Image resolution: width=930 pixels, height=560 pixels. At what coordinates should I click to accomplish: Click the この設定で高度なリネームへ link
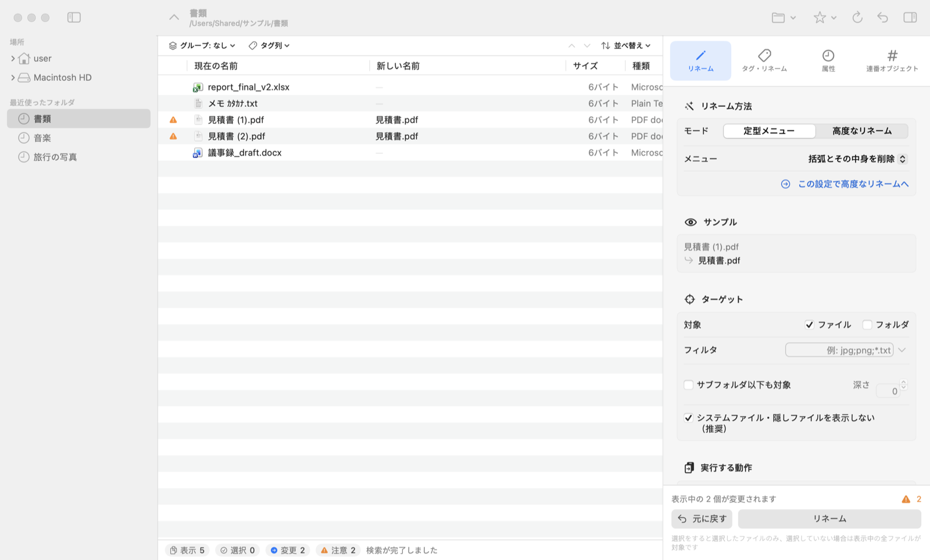(845, 184)
